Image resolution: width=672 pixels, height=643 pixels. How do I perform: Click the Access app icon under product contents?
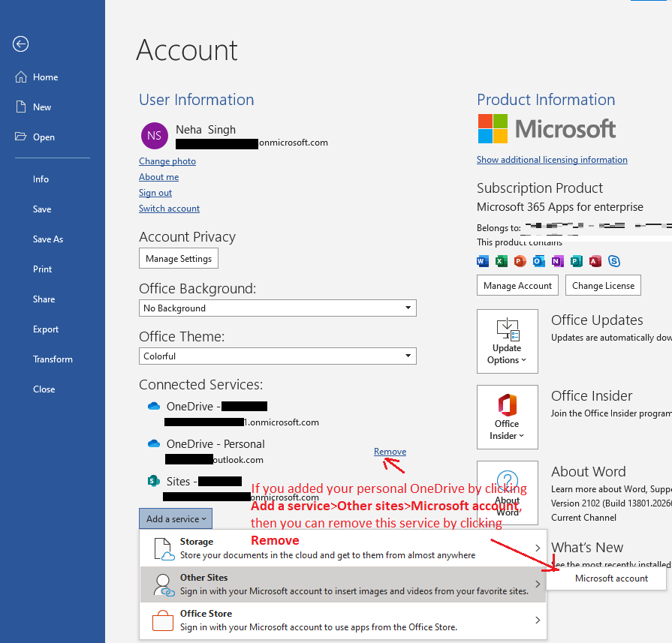click(x=595, y=261)
